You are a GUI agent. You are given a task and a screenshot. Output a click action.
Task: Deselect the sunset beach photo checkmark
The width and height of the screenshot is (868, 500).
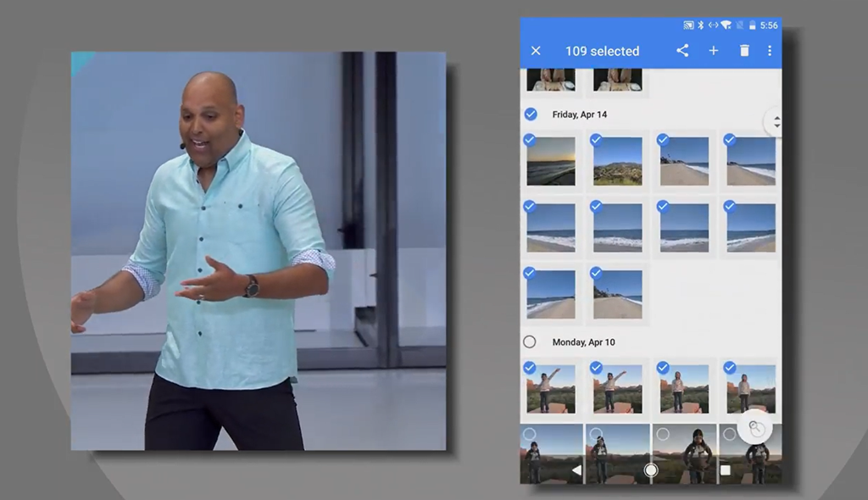pos(529,140)
